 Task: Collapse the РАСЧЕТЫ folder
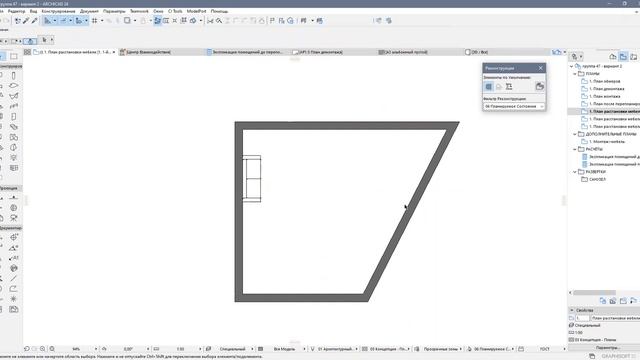point(575,149)
